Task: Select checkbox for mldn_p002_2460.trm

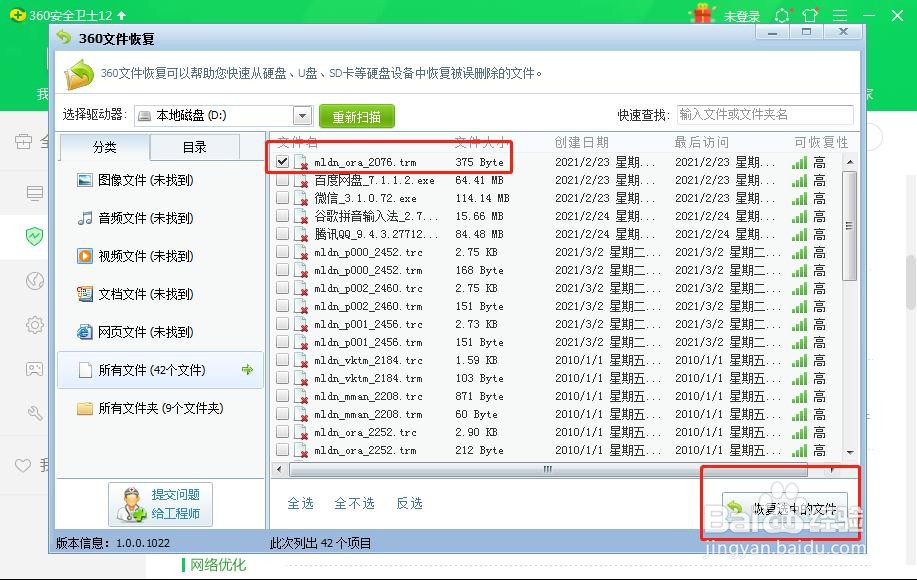Action: click(x=282, y=306)
